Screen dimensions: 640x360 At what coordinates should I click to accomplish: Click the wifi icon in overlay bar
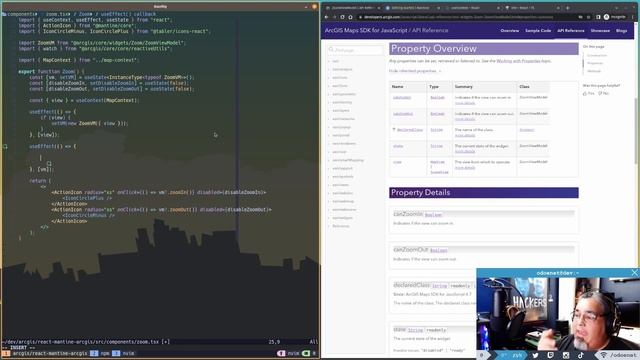tap(603, 356)
